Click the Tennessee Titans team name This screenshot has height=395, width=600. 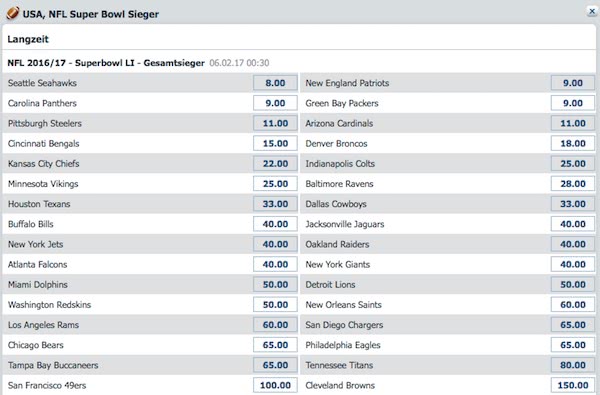click(339, 365)
